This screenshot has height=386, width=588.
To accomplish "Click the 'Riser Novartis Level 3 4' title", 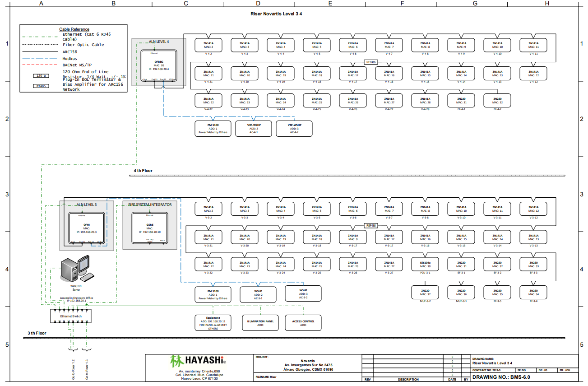I will coord(276,14).
